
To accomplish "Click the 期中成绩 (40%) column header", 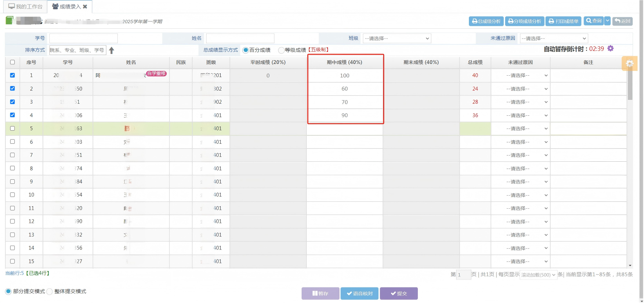I will pos(345,62).
